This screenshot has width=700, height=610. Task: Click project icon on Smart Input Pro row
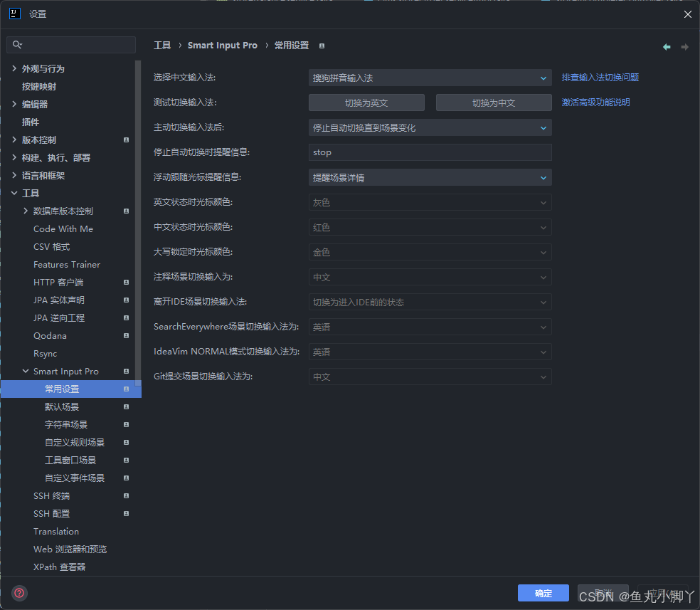(x=127, y=371)
